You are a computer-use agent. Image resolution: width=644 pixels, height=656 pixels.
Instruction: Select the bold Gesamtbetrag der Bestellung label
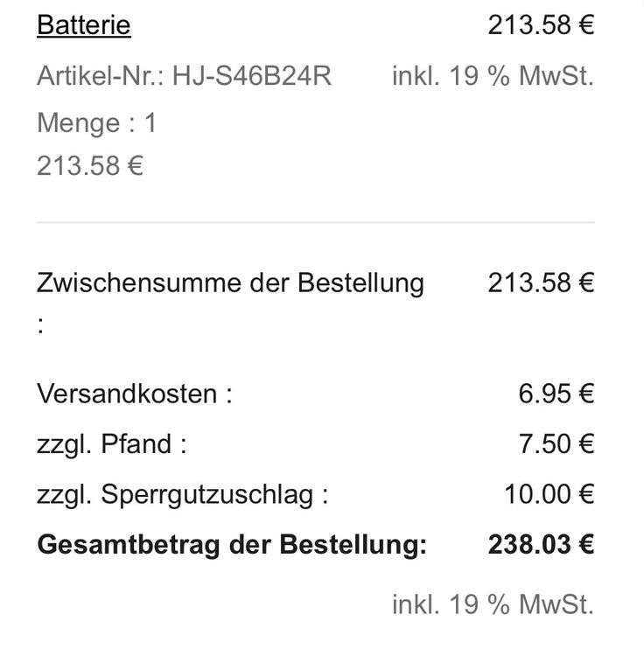(x=232, y=545)
